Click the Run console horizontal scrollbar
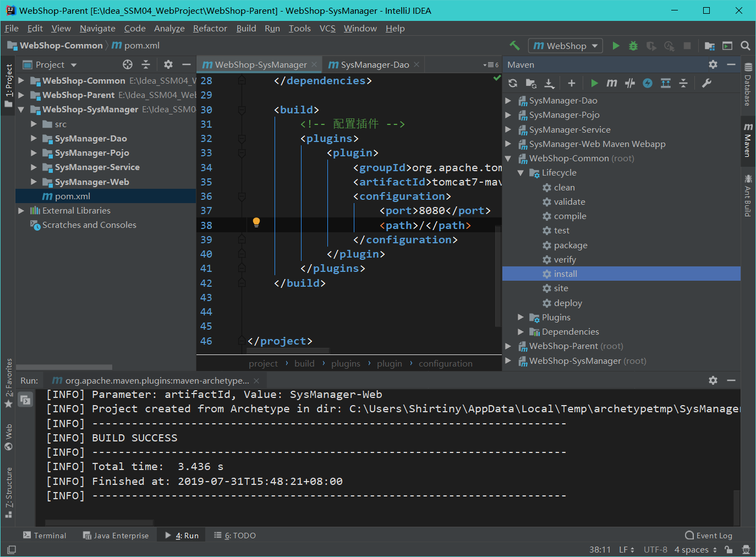 tap(99, 523)
